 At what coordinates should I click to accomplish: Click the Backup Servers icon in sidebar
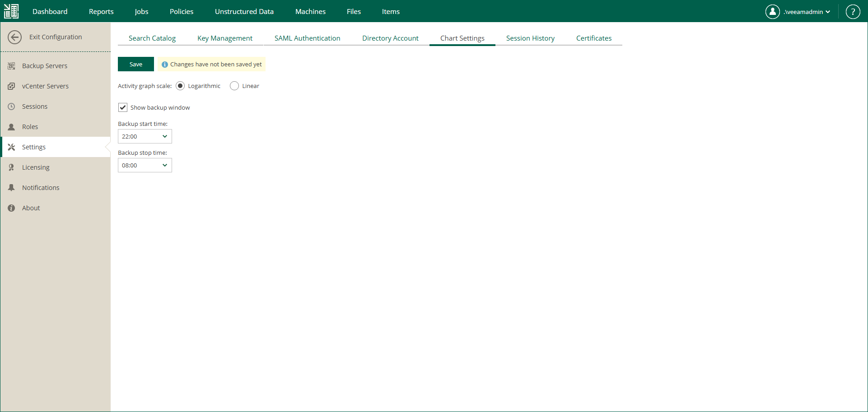12,65
